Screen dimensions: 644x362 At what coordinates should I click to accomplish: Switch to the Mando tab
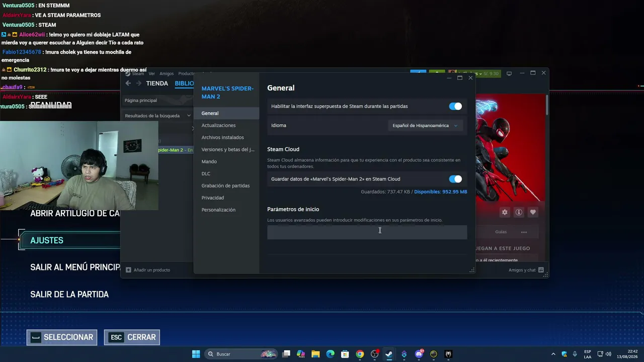point(209,161)
